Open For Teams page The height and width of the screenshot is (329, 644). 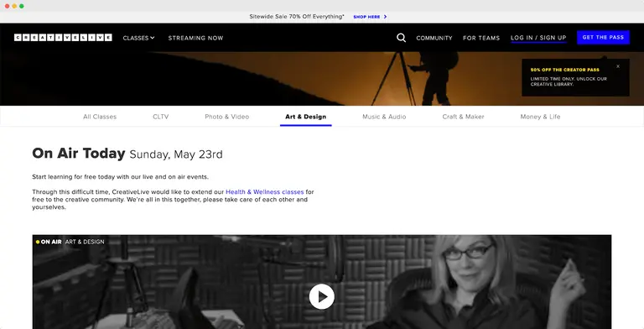coord(481,38)
